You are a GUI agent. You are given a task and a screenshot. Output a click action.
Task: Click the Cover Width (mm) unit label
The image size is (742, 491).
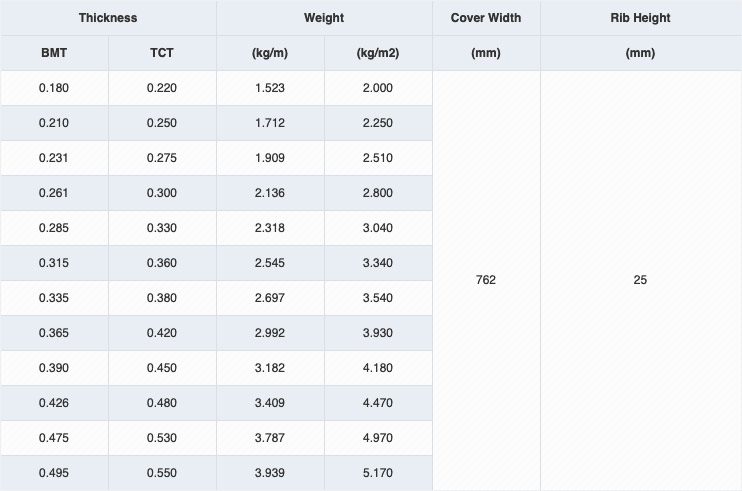(486, 53)
